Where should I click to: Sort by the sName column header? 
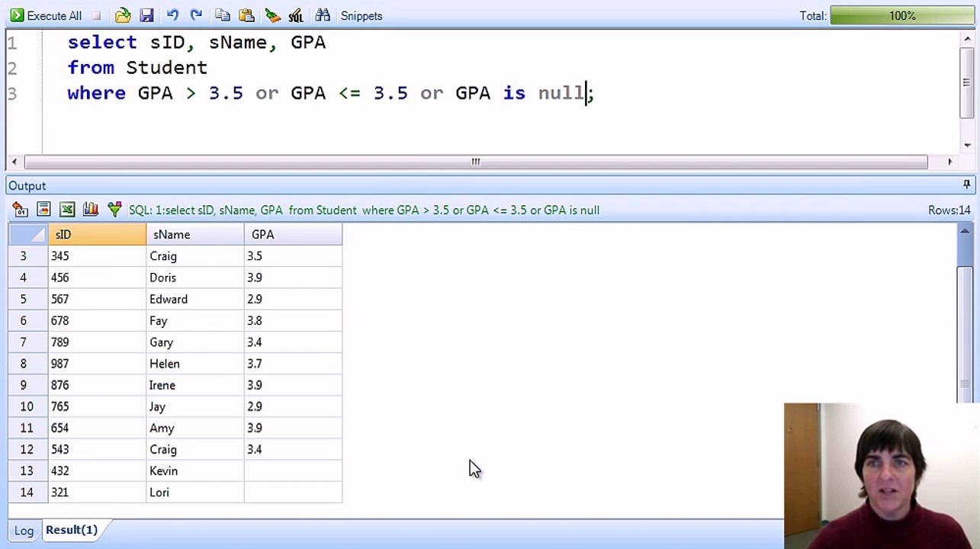click(194, 234)
